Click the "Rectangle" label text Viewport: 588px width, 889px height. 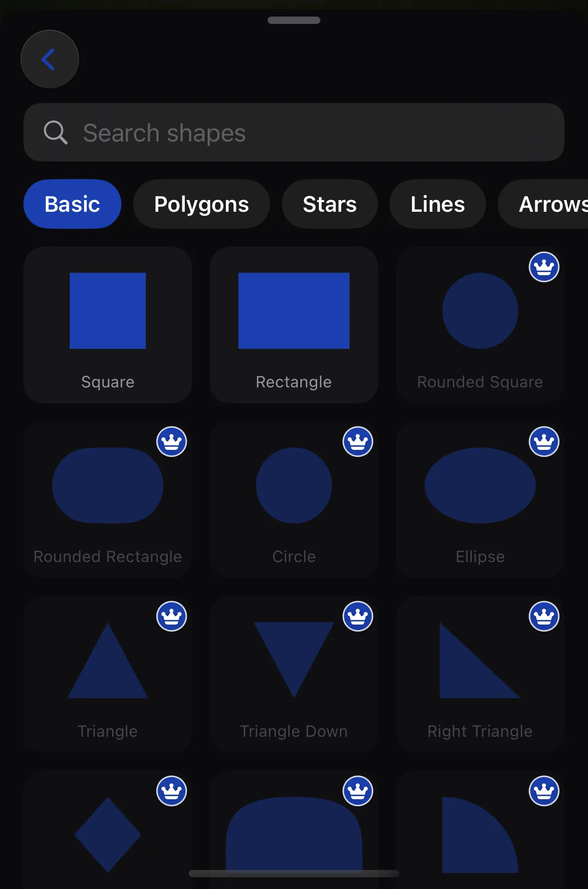[294, 382]
